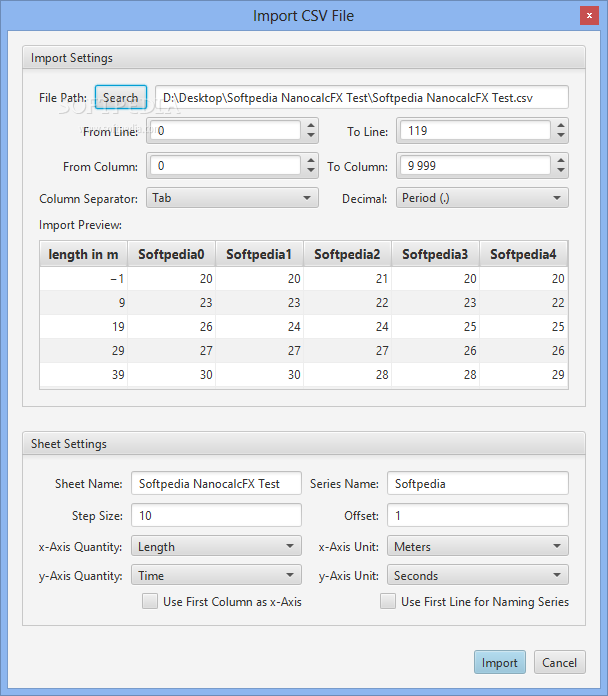
Task: Decrease the To Line value with down arrow
Action: point(561,135)
